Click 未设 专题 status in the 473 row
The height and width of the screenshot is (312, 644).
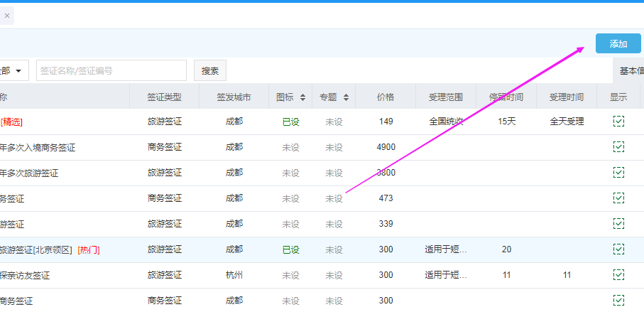click(334, 198)
